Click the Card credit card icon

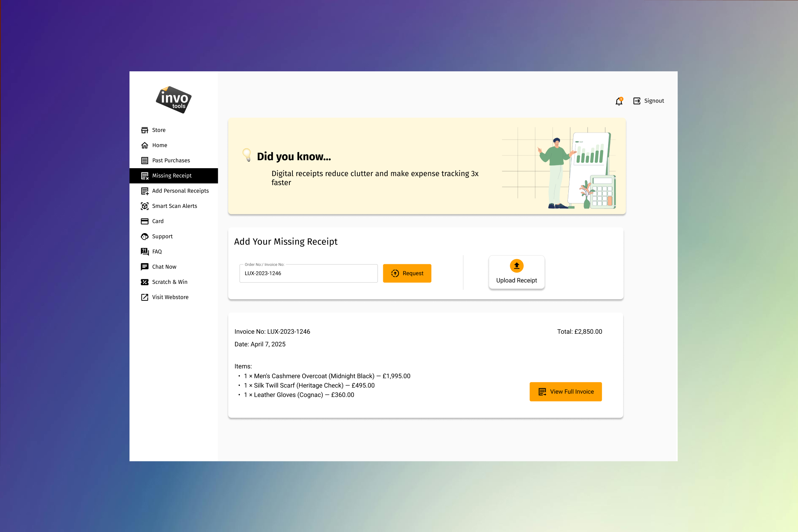coord(145,221)
